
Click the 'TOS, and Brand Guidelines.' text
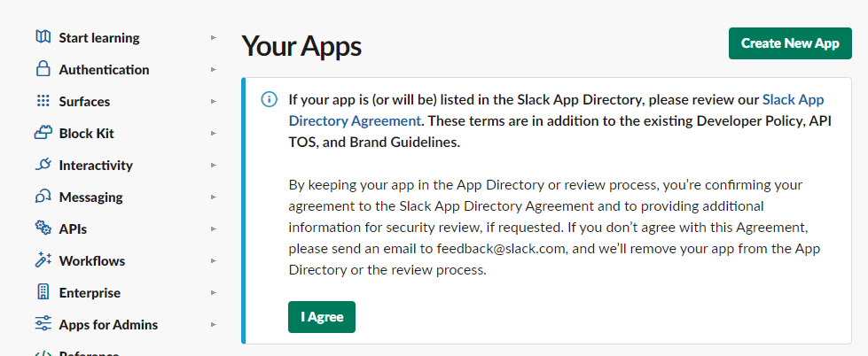(373, 142)
